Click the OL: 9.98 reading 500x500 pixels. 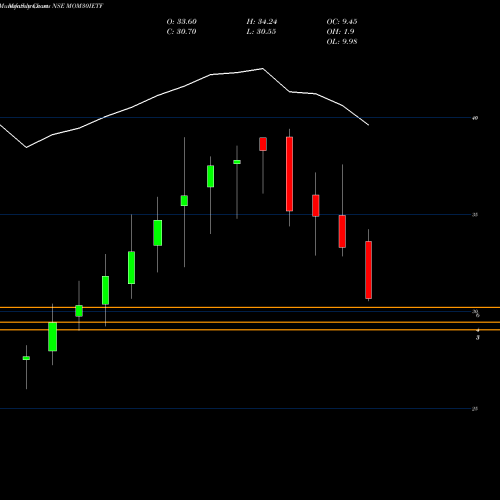(342, 42)
